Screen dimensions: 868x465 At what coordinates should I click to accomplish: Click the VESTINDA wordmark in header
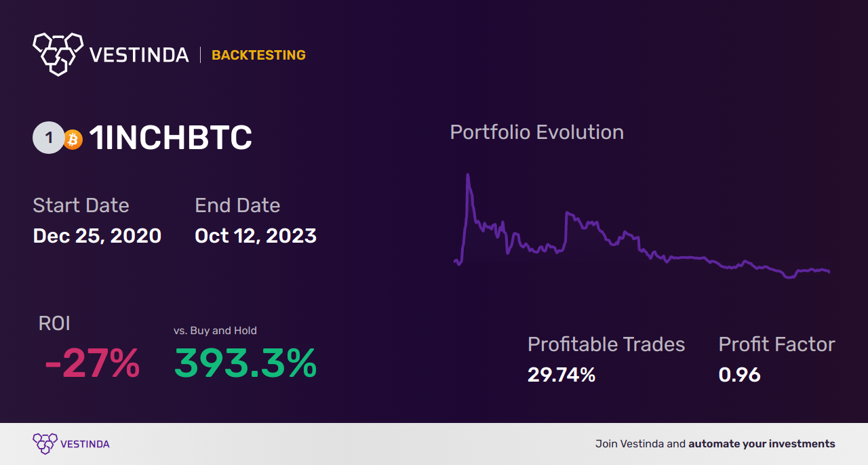click(139, 55)
